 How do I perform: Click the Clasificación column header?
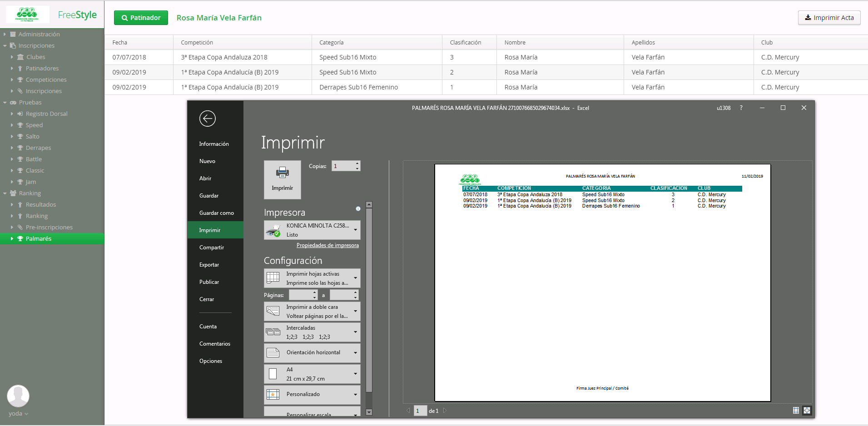pos(470,43)
